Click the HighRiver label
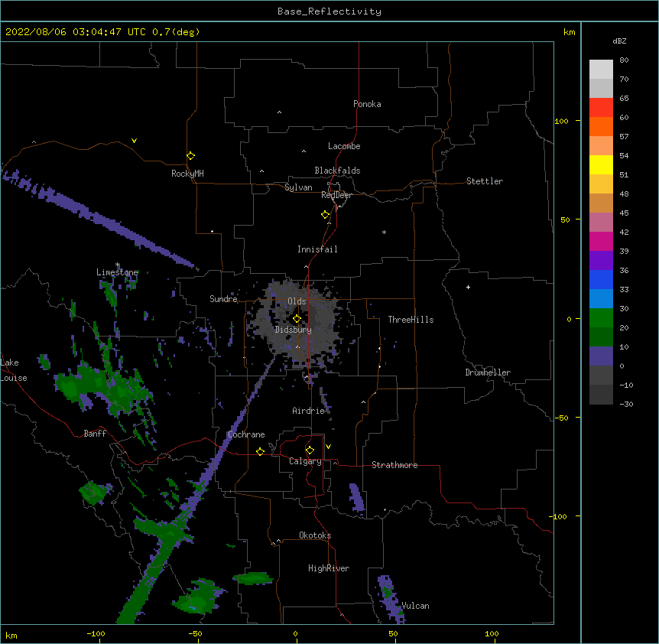 coord(329,568)
